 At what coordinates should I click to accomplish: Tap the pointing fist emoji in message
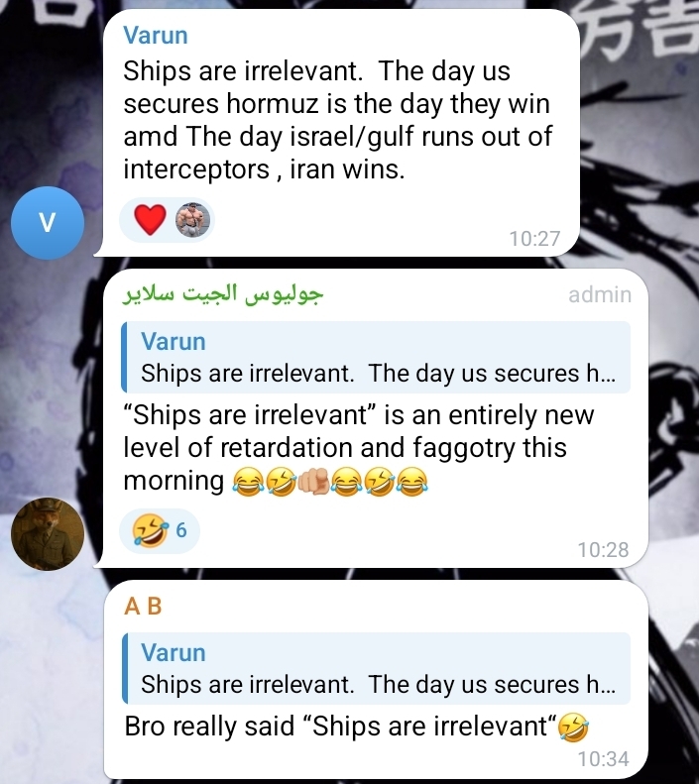click(x=314, y=482)
